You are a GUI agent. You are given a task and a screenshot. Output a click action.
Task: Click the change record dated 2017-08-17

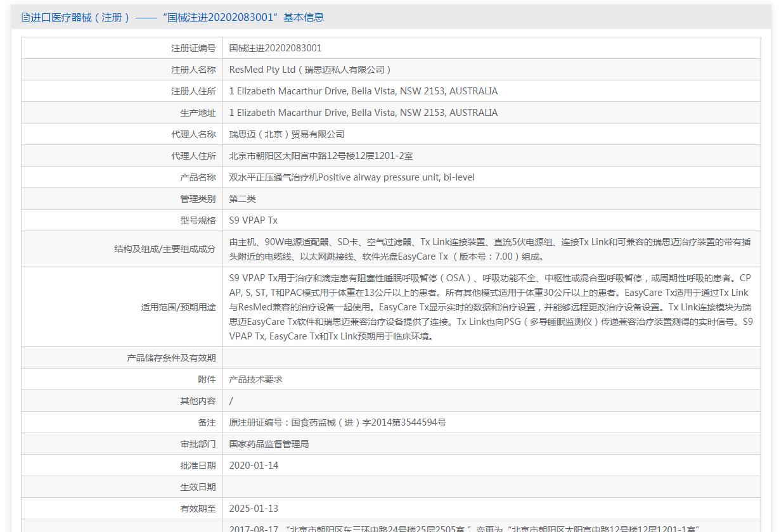(464, 528)
